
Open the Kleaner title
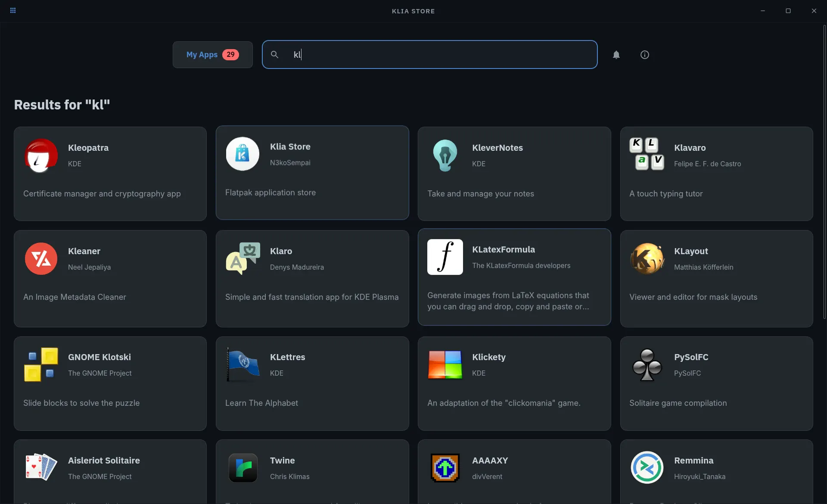coord(84,251)
